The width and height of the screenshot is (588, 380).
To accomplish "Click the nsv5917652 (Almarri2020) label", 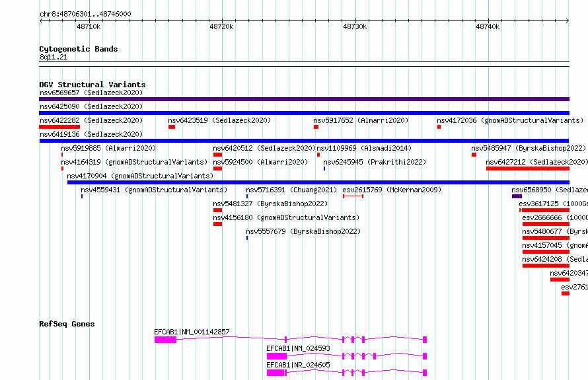I will [x=361, y=120].
